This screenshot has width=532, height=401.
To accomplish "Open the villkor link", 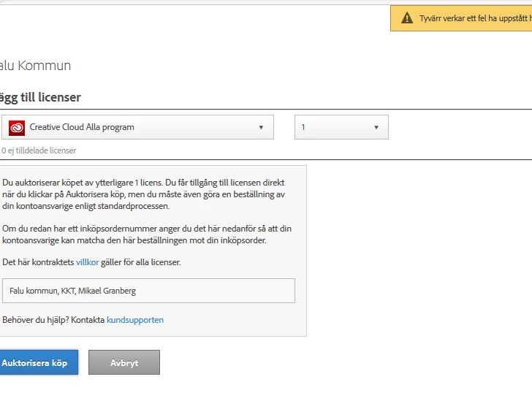I will (88, 262).
